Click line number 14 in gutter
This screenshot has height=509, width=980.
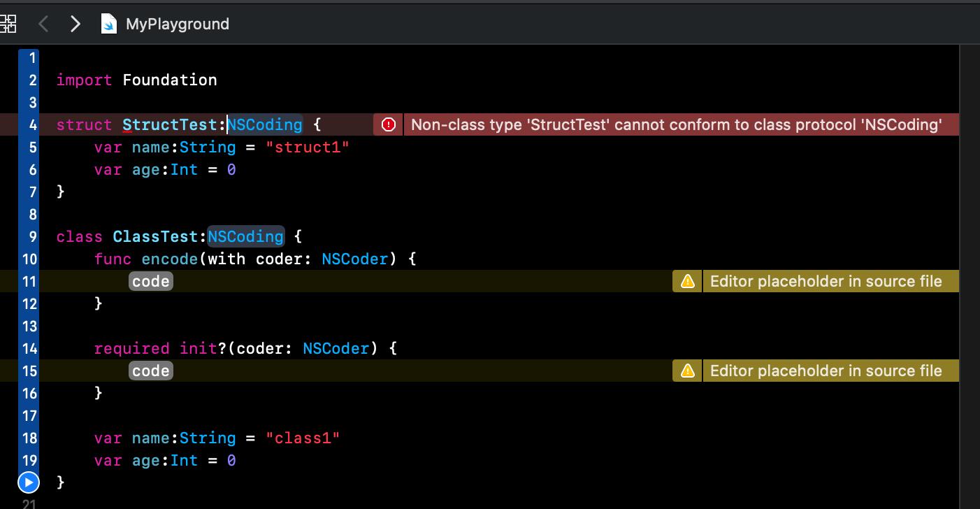[29, 348]
